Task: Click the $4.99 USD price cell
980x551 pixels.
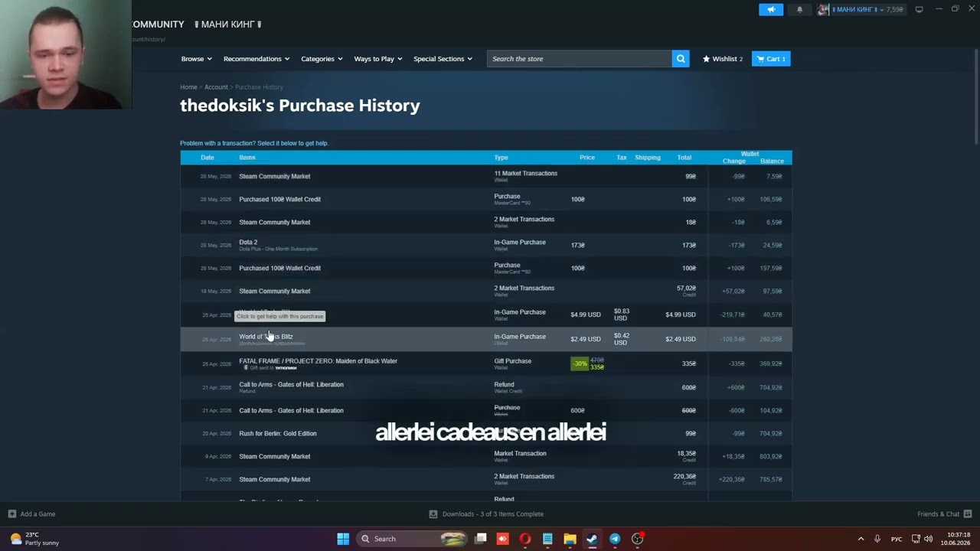Action: point(586,315)
